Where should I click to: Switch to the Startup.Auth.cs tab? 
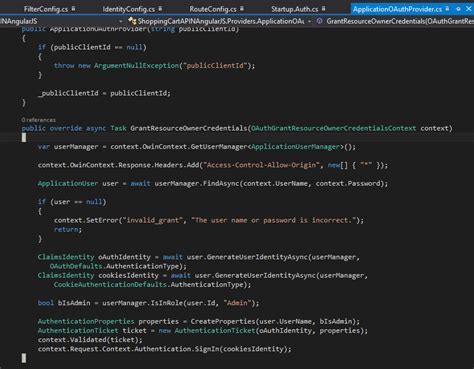295,9
